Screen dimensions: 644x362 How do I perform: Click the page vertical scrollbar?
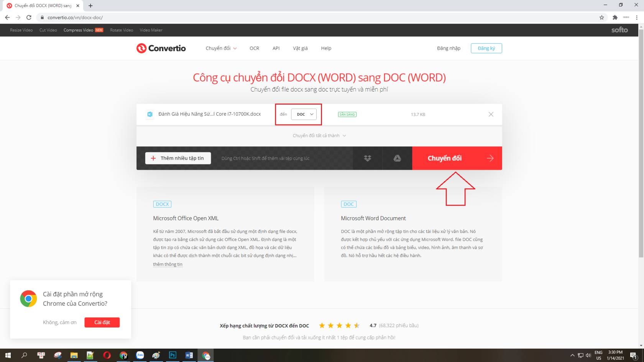pos(641,143)
